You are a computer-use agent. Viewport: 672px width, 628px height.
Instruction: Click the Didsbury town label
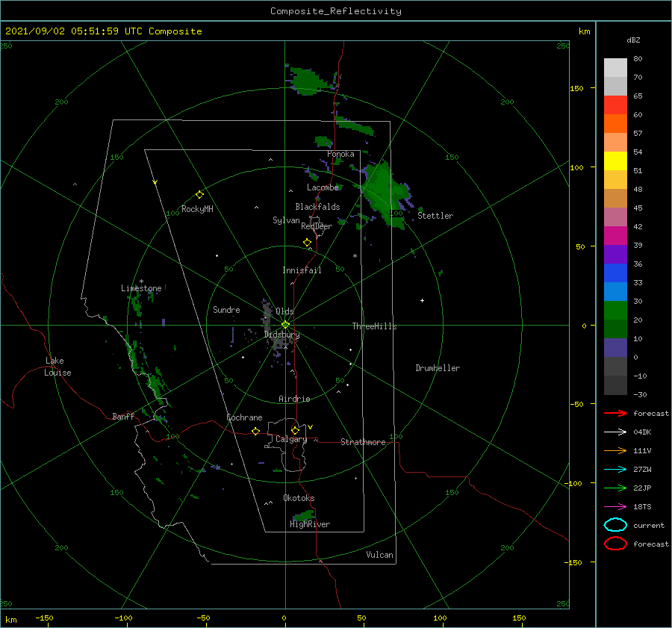(281, 335)
